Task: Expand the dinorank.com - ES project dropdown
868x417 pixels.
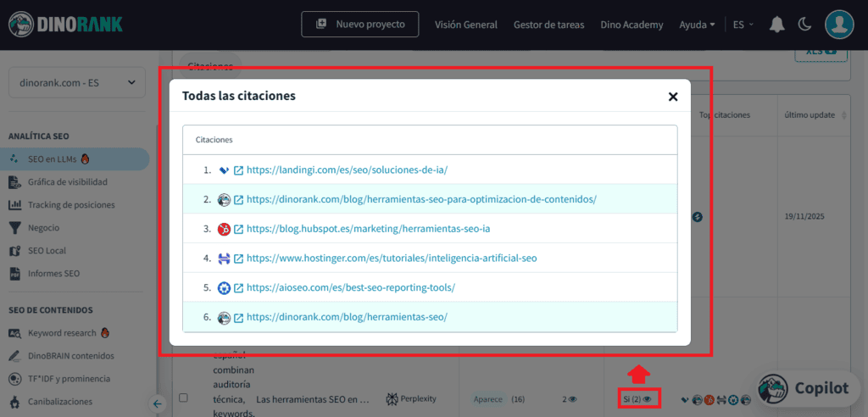Action: (x=77, y=82)
